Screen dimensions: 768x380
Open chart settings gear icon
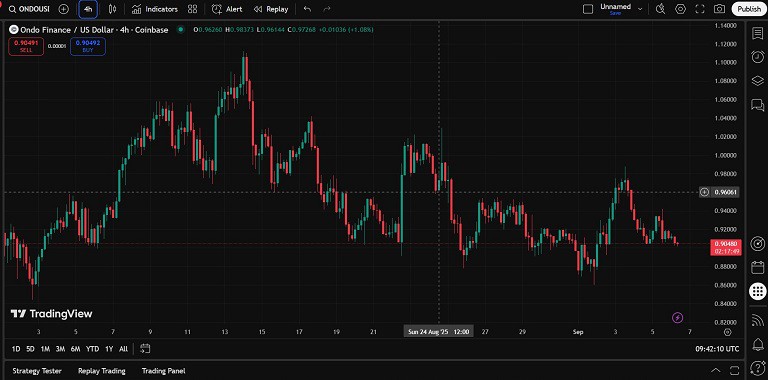[680, 9]
